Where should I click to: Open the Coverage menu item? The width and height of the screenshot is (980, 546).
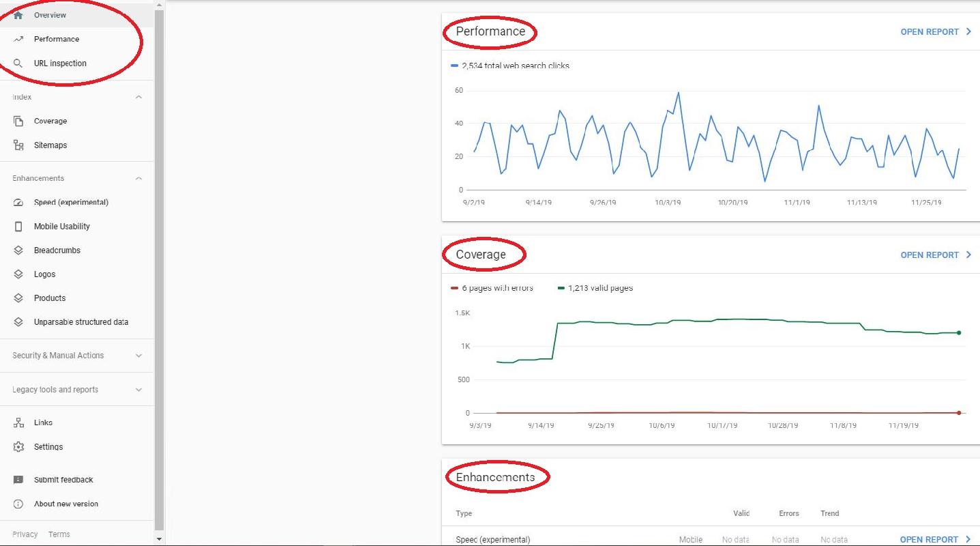pyautogui.click(x=50, y=121)
